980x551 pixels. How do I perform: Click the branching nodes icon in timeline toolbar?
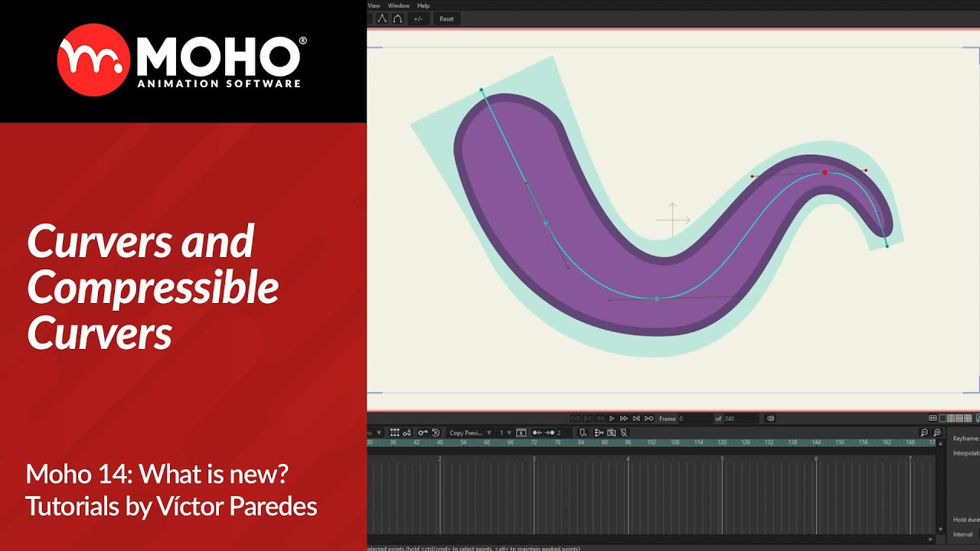click(x=598, y=432)
